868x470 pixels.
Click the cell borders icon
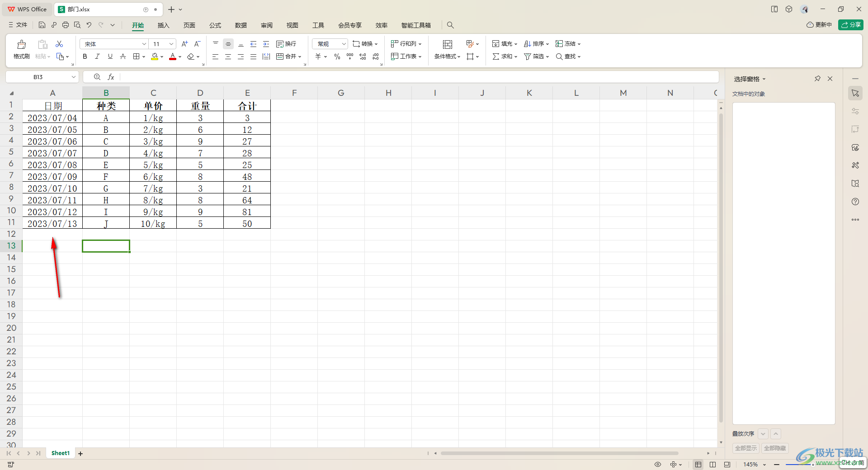[x=137, y=56]
